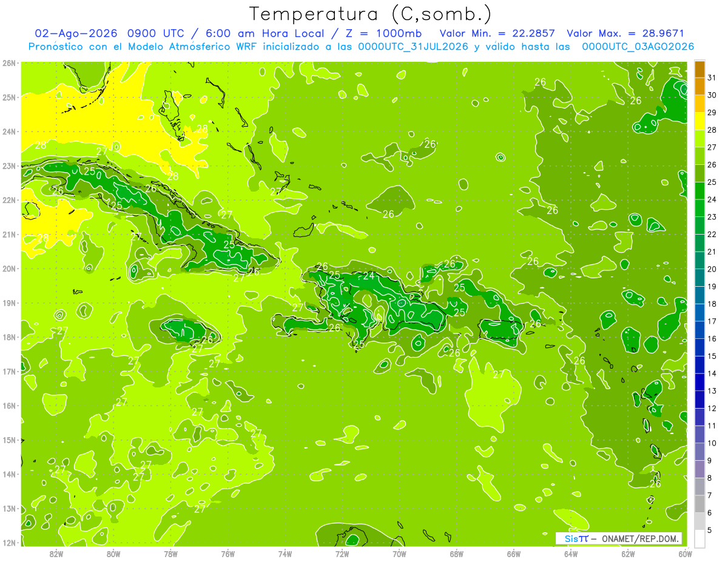Viewport: 728px width, 562px height.
Task: Click the 18N latitude axis label
Action: [8, 337]
